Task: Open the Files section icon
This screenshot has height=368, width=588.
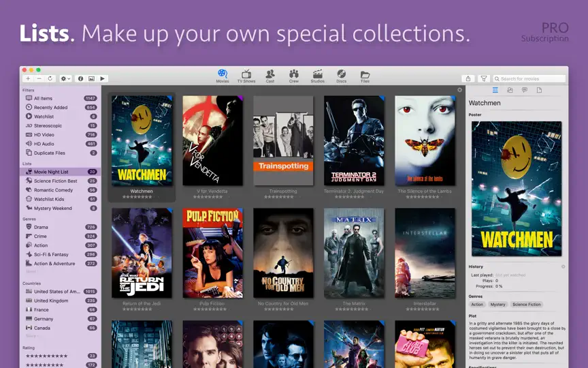Action: [365, 76]
